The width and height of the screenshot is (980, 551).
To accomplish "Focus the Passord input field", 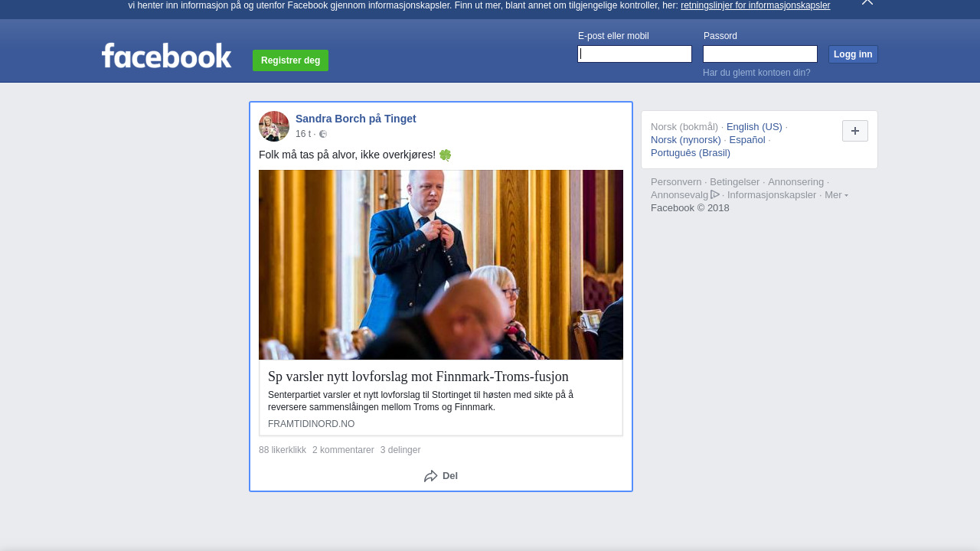I will (x=760, y=54).
